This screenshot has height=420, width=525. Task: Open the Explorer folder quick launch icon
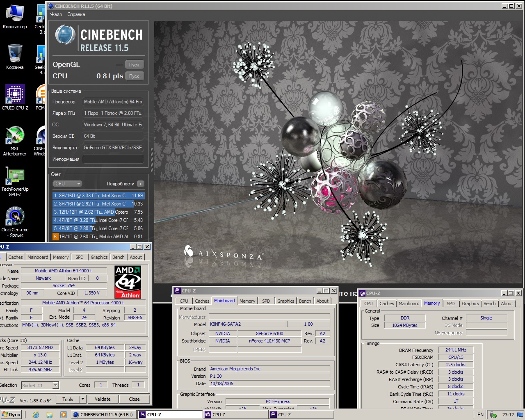[x=50, y=415]
